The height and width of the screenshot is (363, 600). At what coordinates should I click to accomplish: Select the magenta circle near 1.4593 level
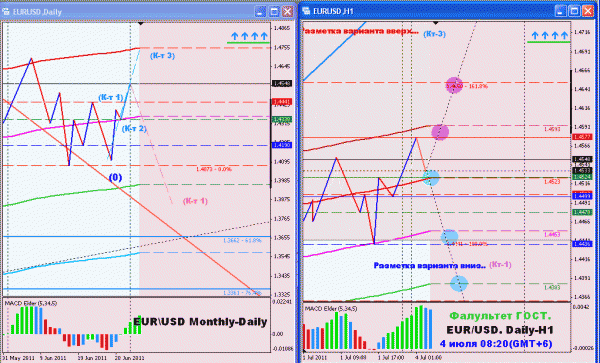pyautogui.click(x=440, y=132)
